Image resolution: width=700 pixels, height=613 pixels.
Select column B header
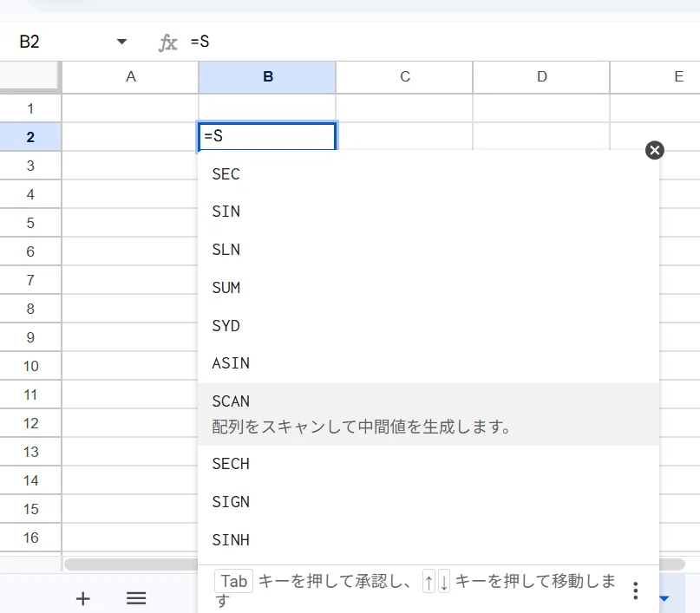(267, 77)
